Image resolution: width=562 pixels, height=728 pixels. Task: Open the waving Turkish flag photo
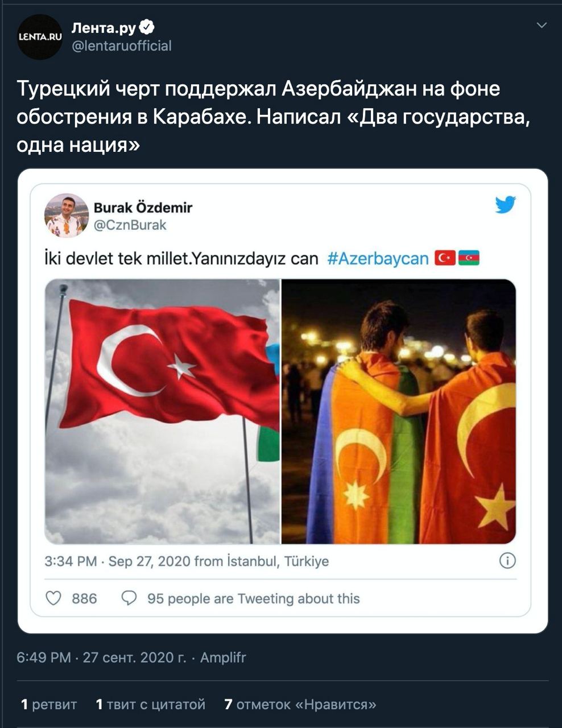[x=162, y=411]
